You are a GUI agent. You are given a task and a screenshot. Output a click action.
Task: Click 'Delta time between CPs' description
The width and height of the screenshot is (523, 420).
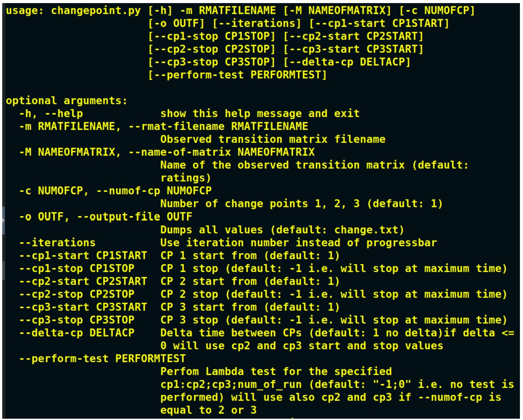[x=231, y=333]
